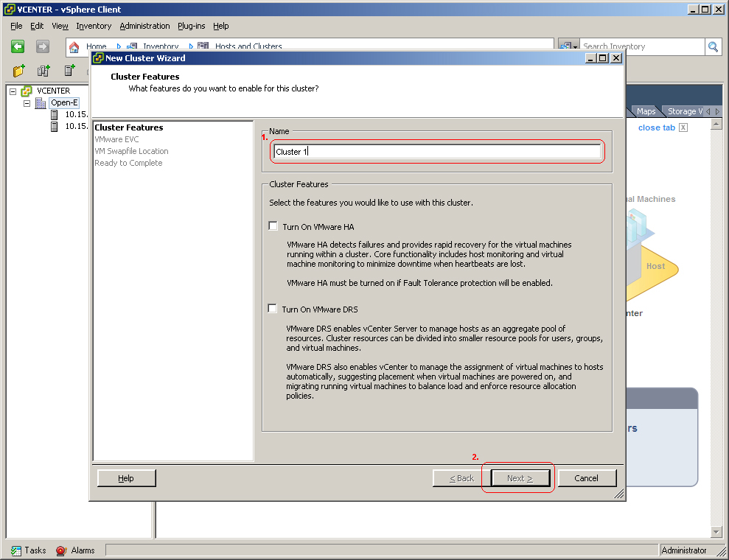Click the Alarms icon in the status bar
Image resolution: width=729 pixels, height=560 pixels.
61,550
